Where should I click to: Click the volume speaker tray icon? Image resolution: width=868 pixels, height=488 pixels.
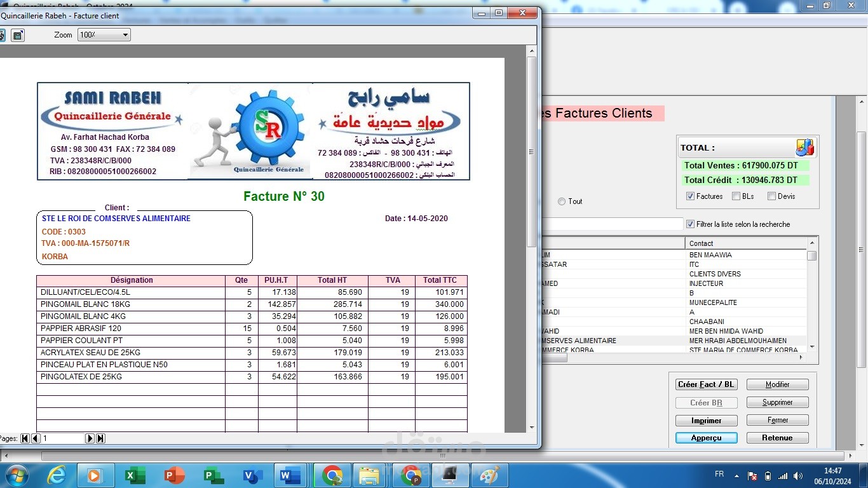[798, 475]
